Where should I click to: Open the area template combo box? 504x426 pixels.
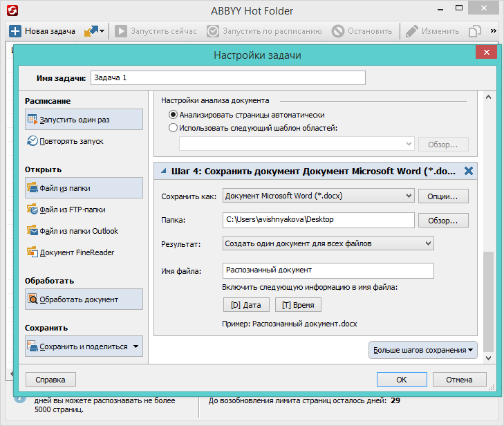click(x=297, y=144)
